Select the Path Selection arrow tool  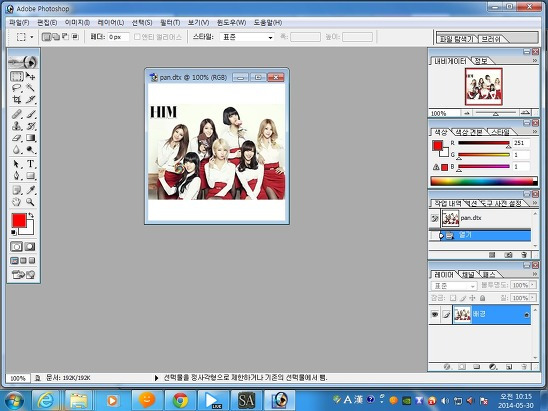click(x=16, y=164)
